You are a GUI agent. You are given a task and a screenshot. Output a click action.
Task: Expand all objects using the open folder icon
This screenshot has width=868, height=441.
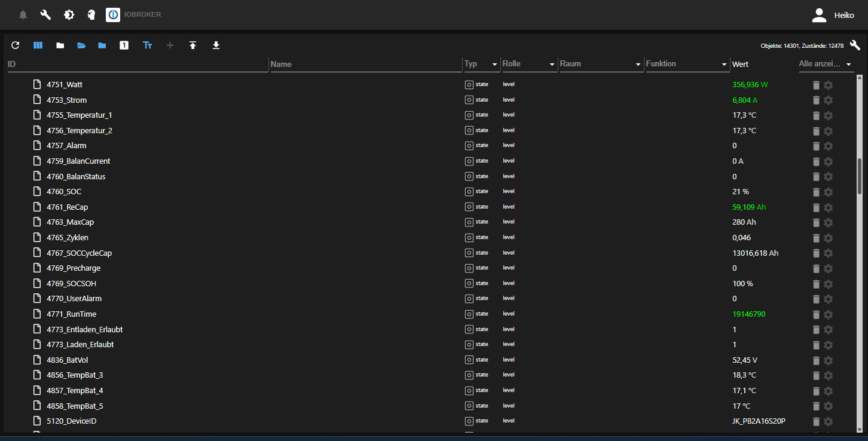click(81, 45)
